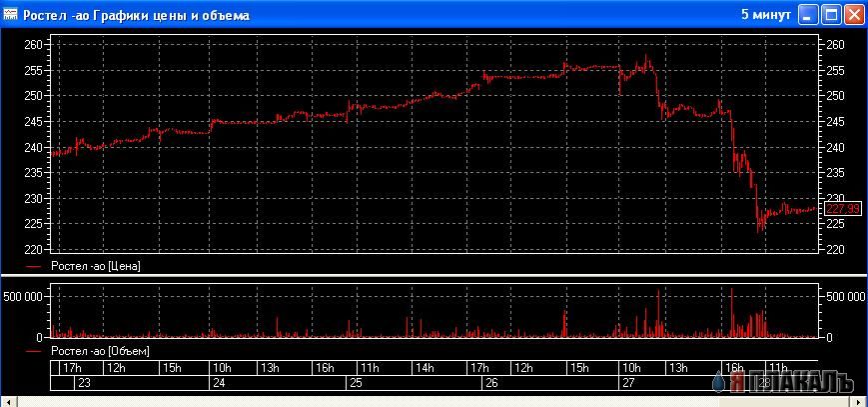868x407 pixels.
Task: Click the 255 value on right price axis
Action: (835, 70)
